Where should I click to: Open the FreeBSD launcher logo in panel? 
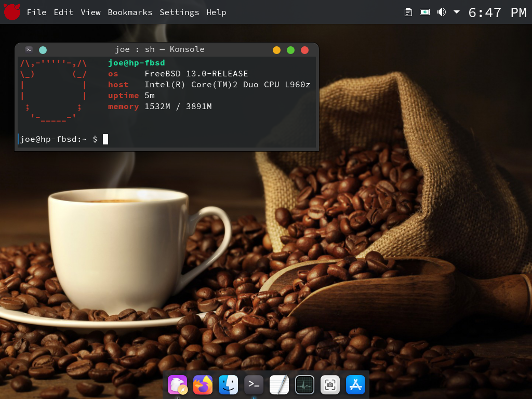(12, 12)
